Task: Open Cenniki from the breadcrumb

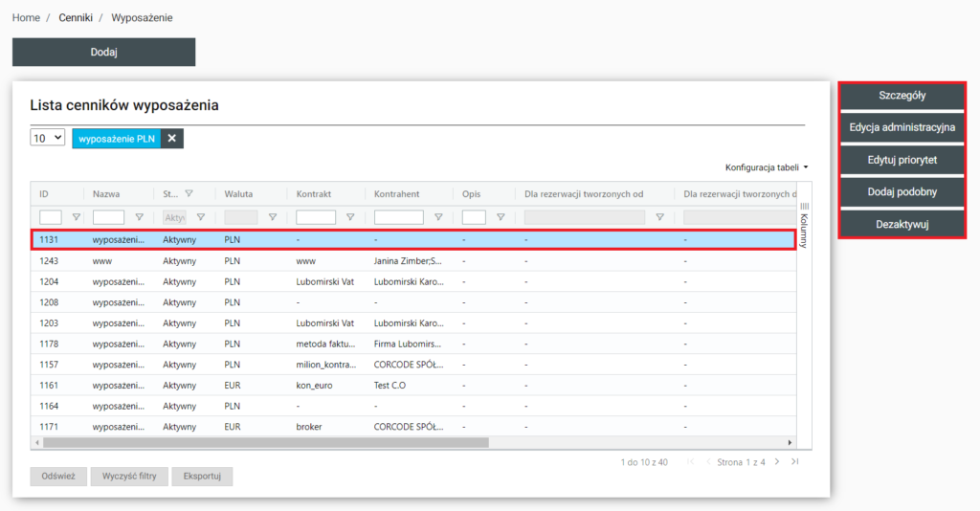Action: tap(76, 18)
